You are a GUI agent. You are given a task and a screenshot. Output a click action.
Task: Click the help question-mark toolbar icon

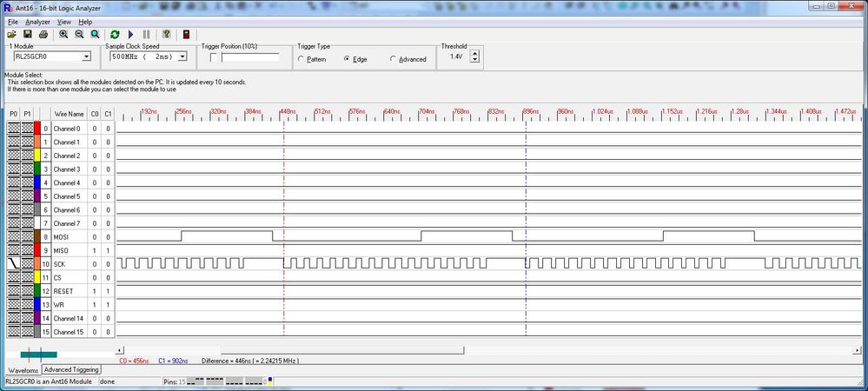(x=166, y=35)
